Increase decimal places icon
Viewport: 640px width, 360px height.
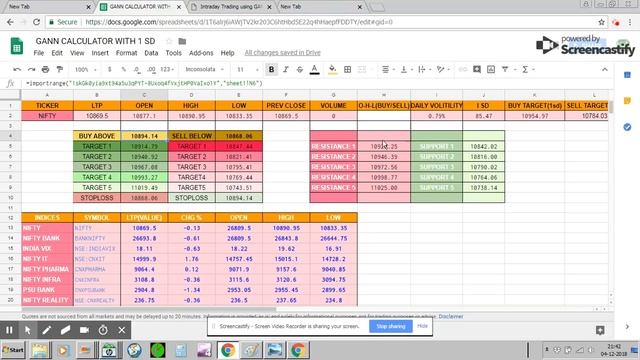pyautogui.click(x=151, y=70)
